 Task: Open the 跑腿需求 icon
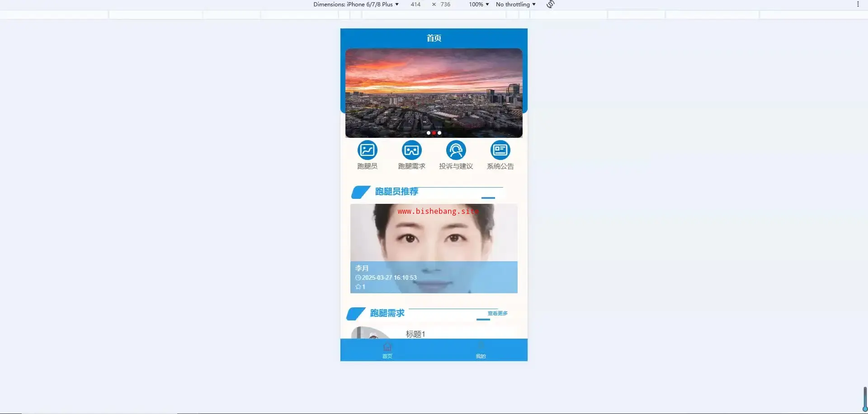(411, 151)
